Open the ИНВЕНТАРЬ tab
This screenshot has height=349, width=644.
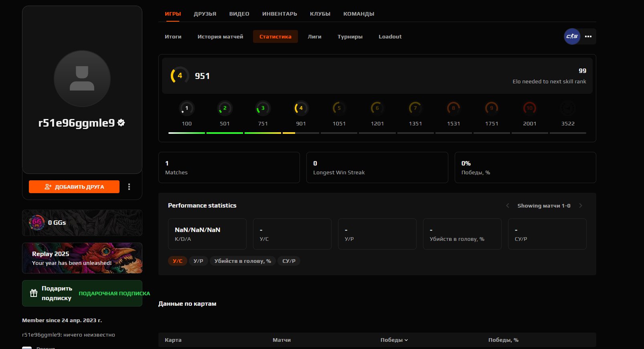point(279,14)
